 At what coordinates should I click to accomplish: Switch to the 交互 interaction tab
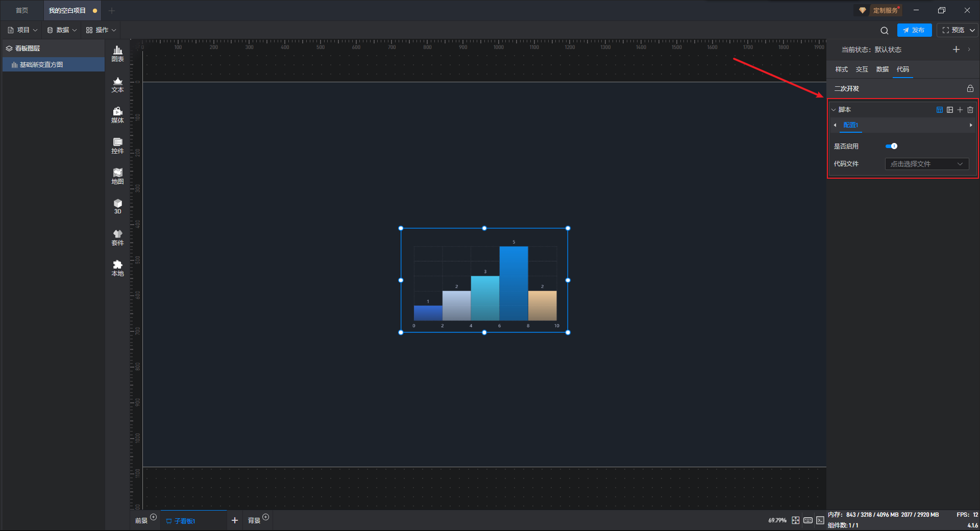(862, 69)
